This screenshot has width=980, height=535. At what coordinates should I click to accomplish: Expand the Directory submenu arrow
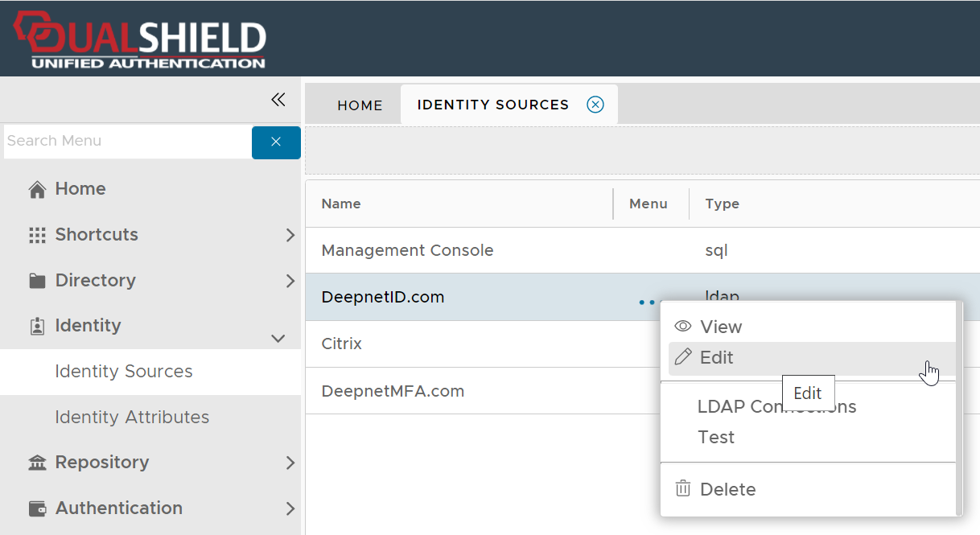click(x=290, y=282)
